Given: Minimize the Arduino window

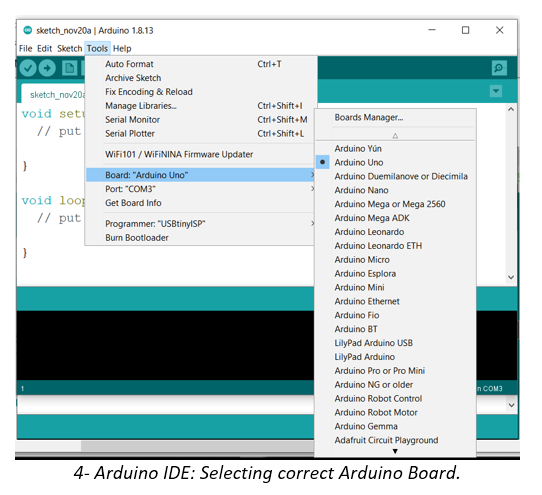Looking at the screenshot, I should click(x=432, y=30).
